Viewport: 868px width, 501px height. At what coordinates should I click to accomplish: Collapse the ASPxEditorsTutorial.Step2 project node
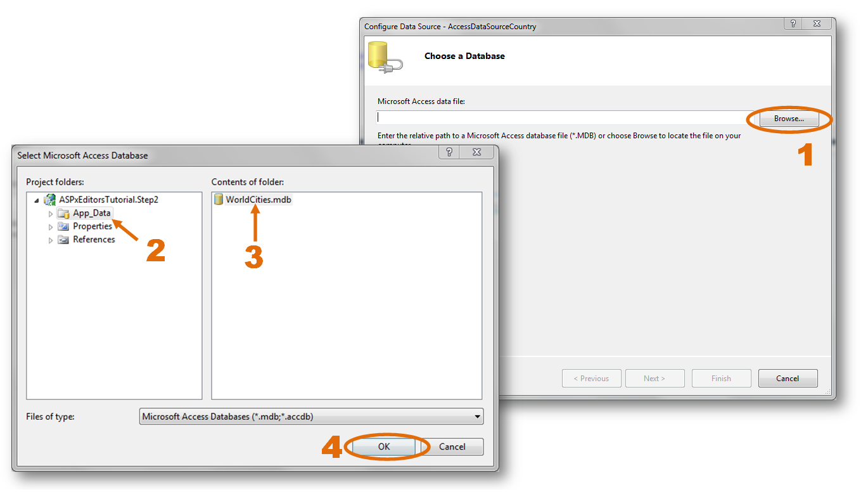point(37,200)
